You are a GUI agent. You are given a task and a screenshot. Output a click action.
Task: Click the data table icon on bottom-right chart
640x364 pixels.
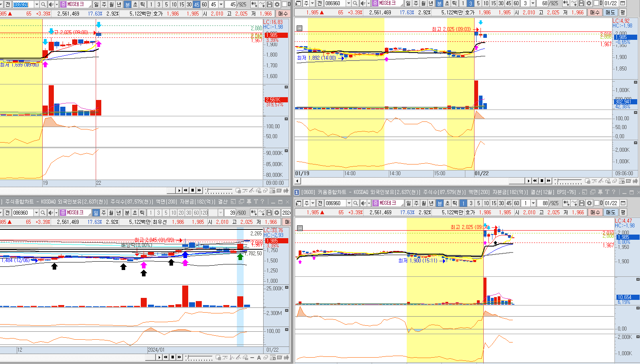pos(300,228)
